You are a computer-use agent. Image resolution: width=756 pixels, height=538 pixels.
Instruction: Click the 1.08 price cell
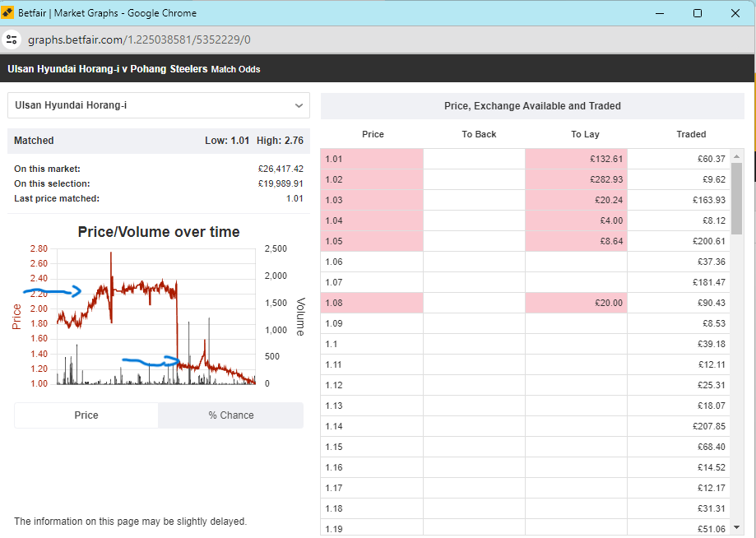coord(372,303)
